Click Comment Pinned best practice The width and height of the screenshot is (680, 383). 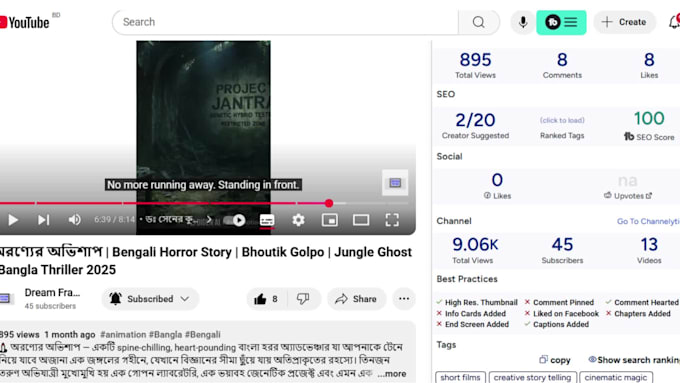[559, 302]
